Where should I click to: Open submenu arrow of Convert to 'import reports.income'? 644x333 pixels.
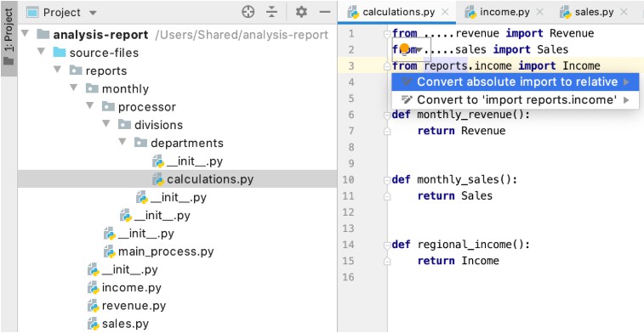click(x=626, y=99)
